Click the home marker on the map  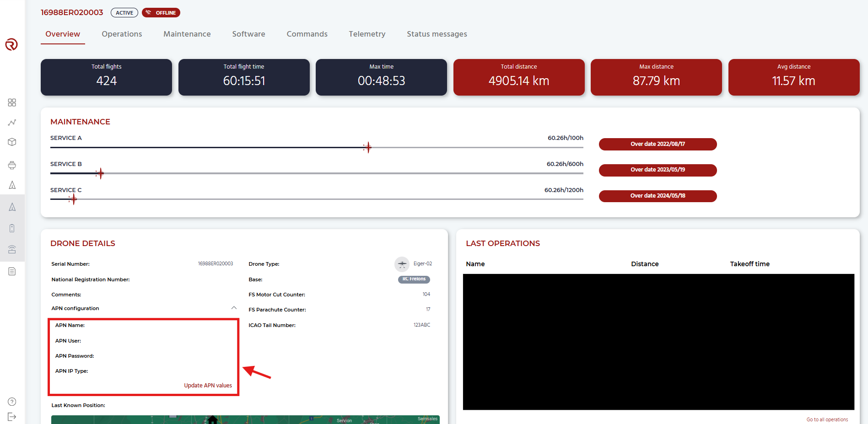(213, 419)
